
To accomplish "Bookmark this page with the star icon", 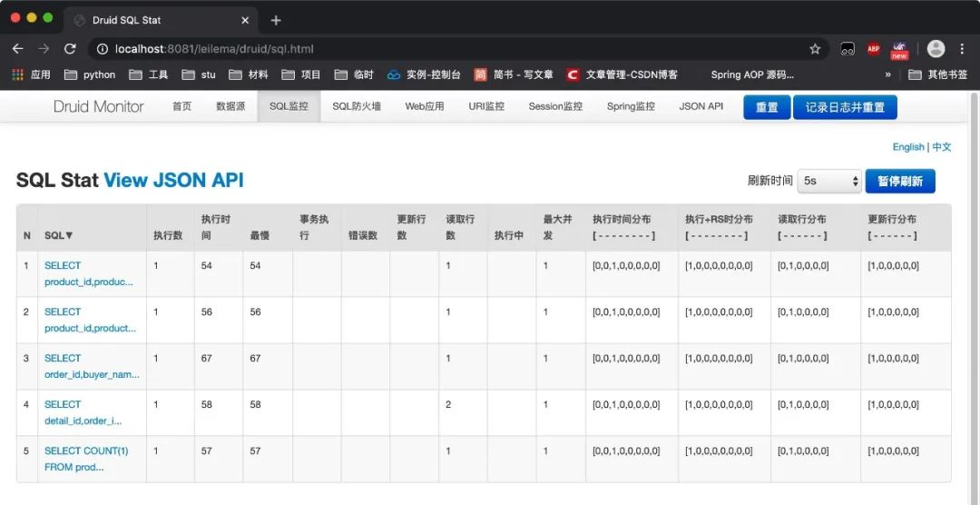I will coord(815,49).
